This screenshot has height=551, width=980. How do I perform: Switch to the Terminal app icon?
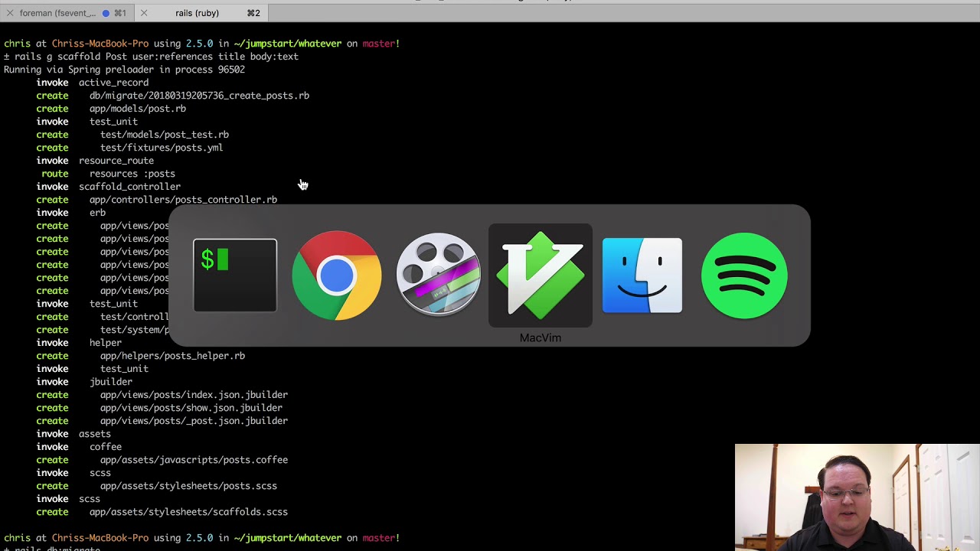pyautogui.click(x=235, y=275)
